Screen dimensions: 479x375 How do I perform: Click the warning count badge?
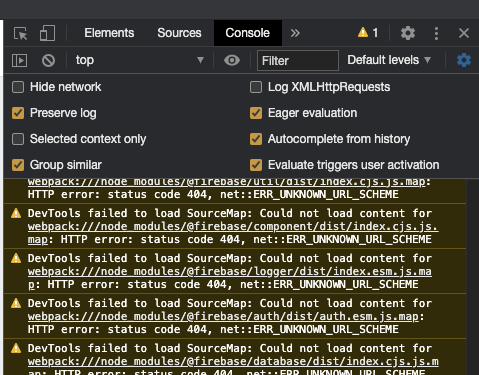368,33
